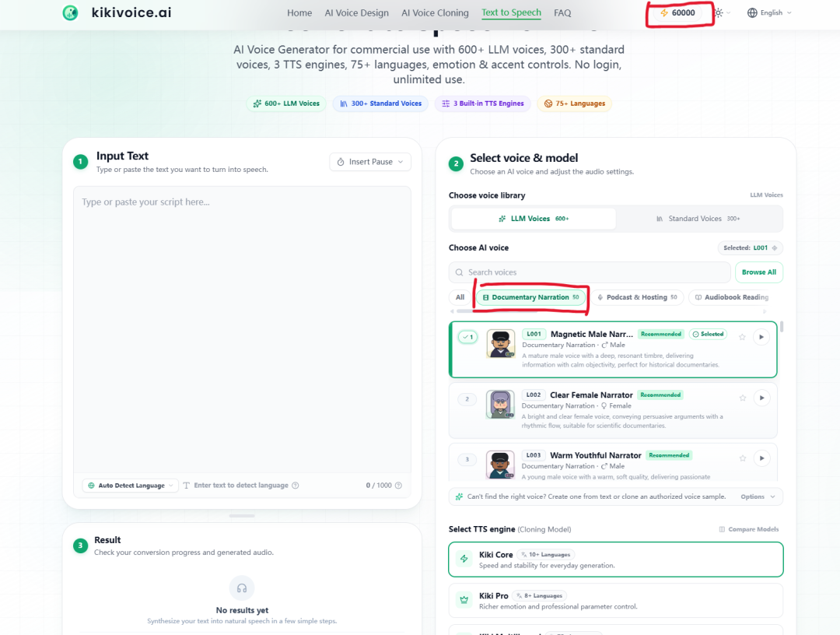
Task: Click the 75+ Languages badge
Action: [x=574, y=103]
